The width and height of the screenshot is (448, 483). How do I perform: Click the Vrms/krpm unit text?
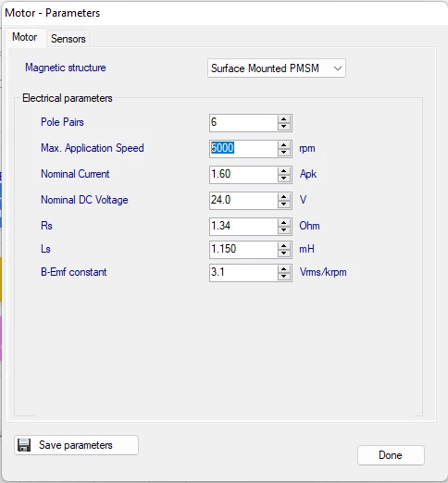click(323, 272)
